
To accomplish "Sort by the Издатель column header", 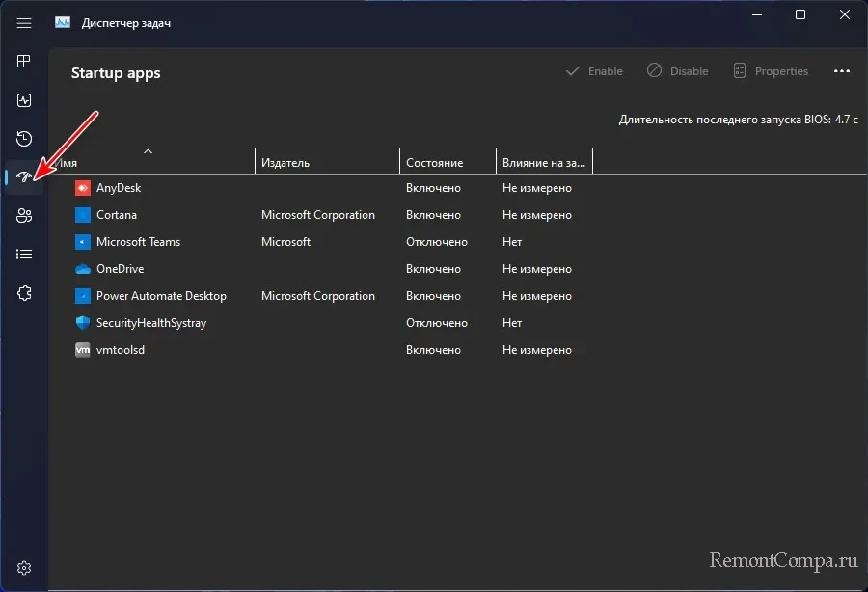I will (x=327, y=163).
